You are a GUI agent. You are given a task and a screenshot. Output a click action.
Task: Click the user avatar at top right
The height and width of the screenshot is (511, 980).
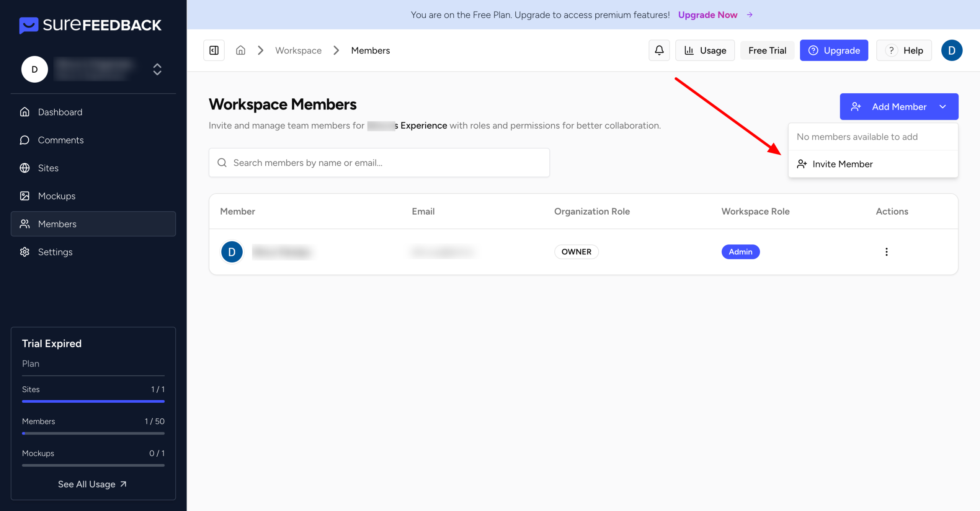tap(951, 50)
